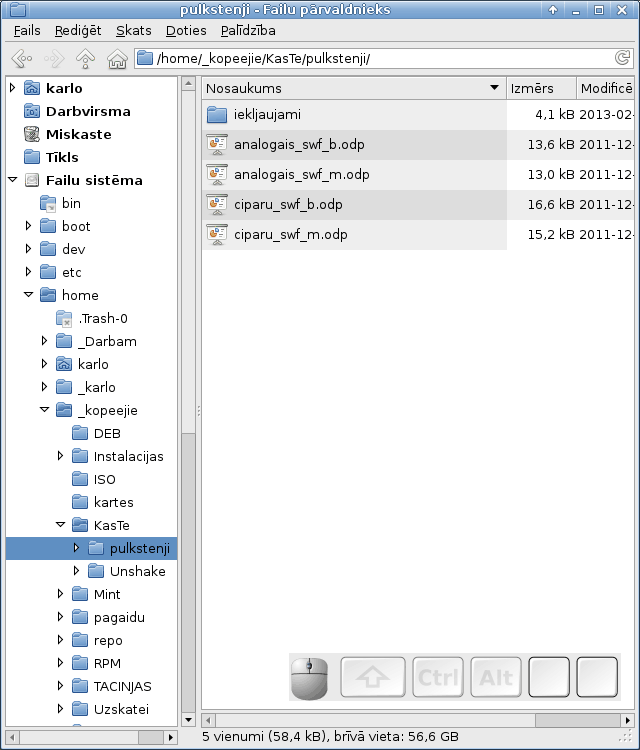Select the Uzskatei folder in tree
This screenshot has height=750, width=640.
click(121, 709)
